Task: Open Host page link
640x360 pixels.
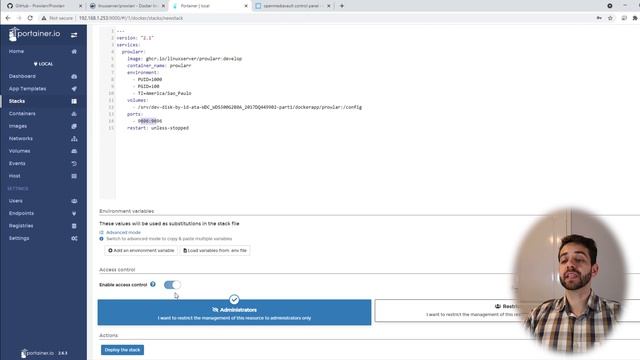Action: pos(14,176)
